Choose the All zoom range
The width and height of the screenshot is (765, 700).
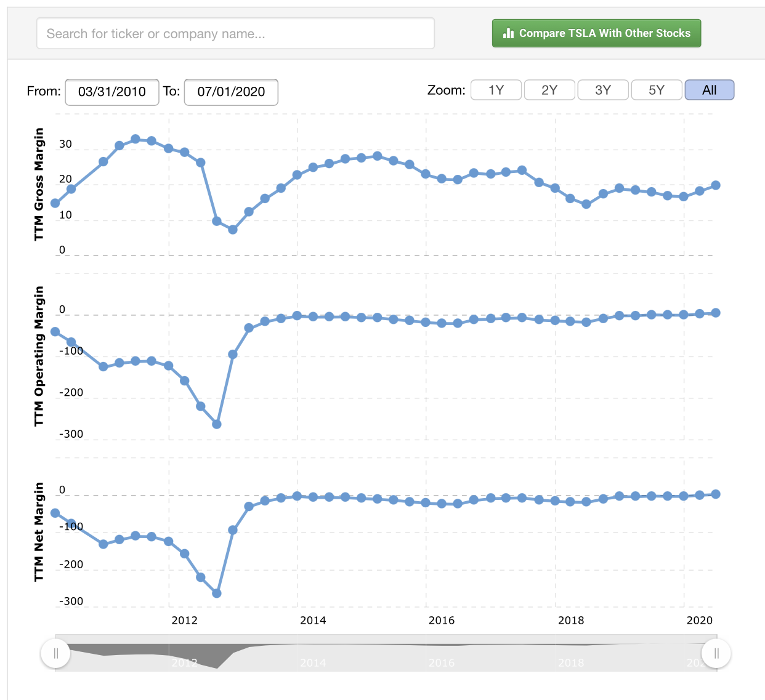pos(709,90)
